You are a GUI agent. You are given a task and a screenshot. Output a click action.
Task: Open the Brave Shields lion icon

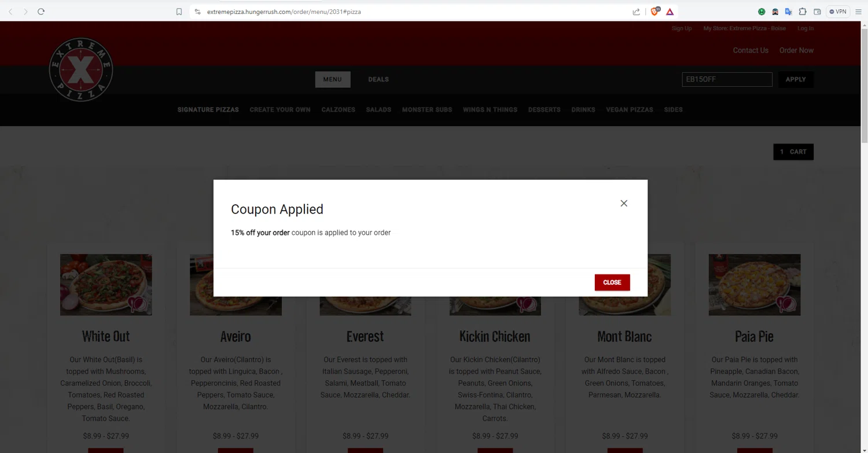[x=655, y=11]
